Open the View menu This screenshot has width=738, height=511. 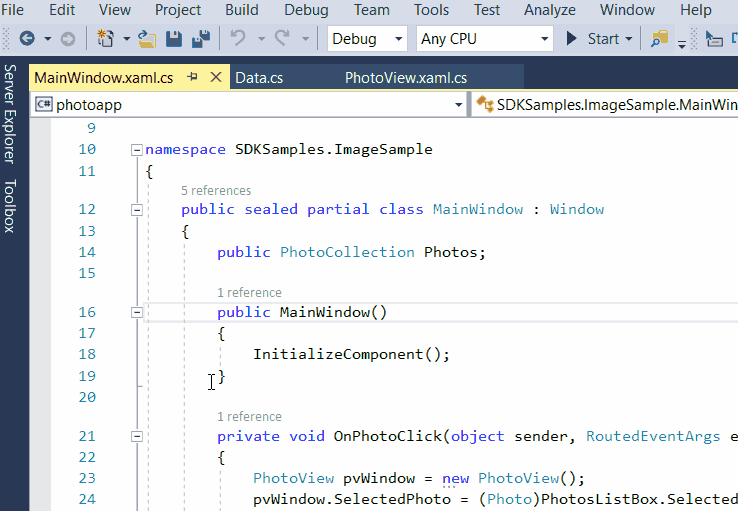(x=114, y=9)
